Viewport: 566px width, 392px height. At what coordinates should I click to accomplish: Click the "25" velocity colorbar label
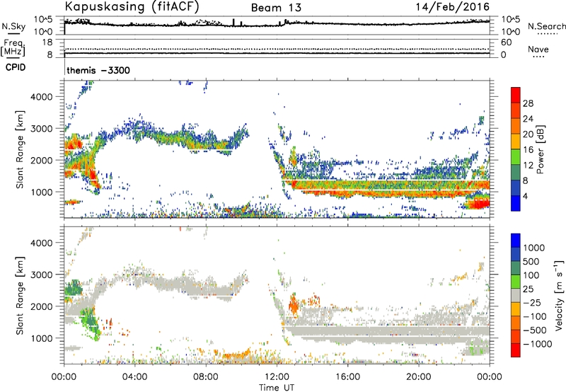pyautogui.click(x=528, y=289)
